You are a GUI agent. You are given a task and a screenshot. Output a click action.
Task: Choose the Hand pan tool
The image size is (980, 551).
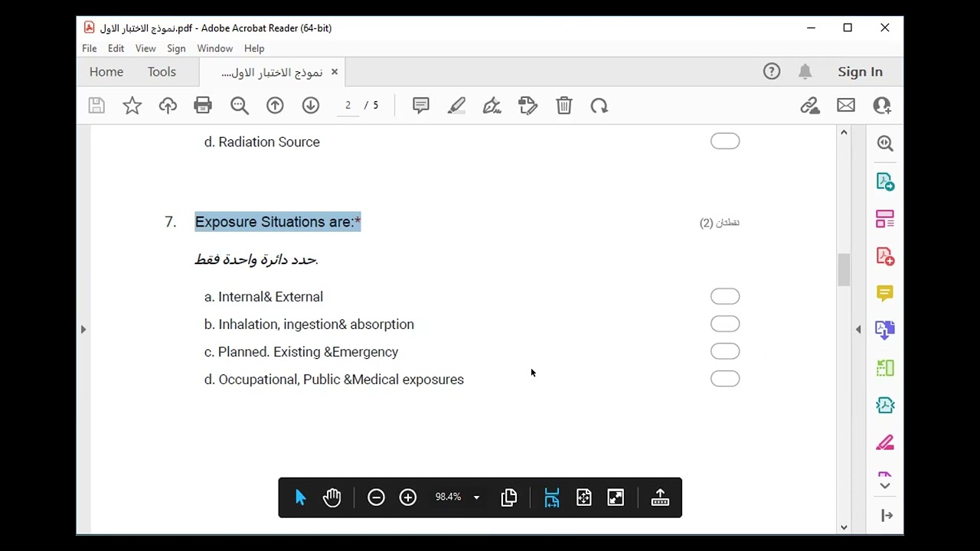[332, 497]
